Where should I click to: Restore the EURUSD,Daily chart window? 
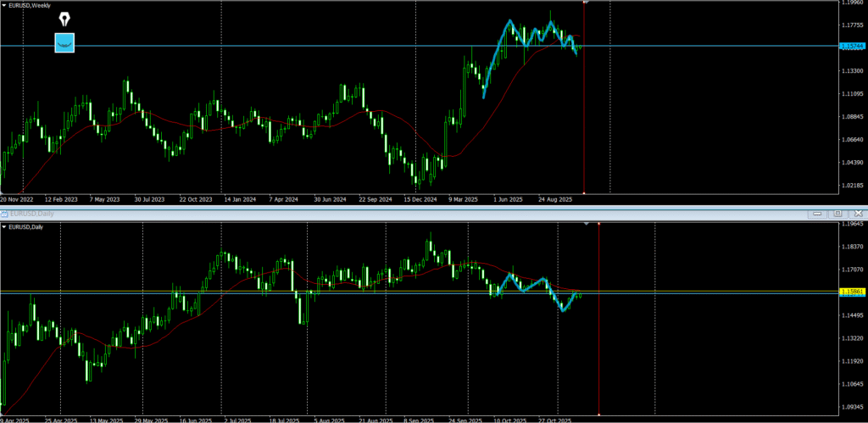click(837, 214)
